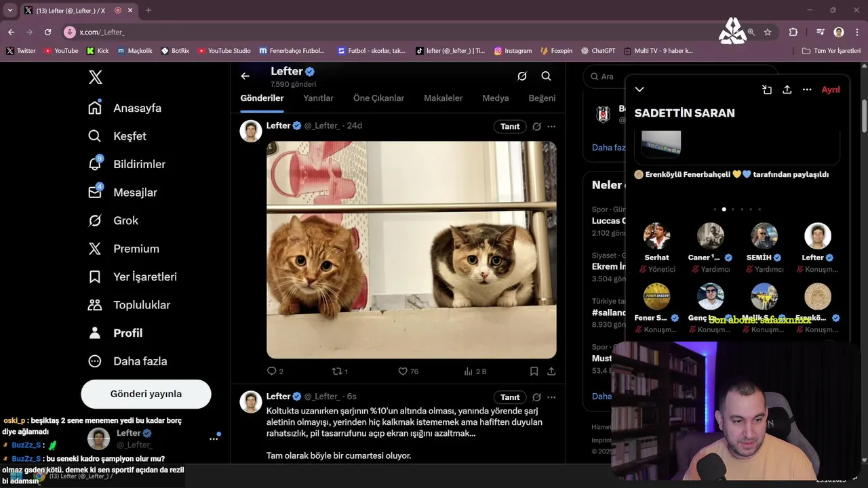Click the Gönderi yayınla button
This screenshot has height=488, width=868.
(x=146, y=394)
